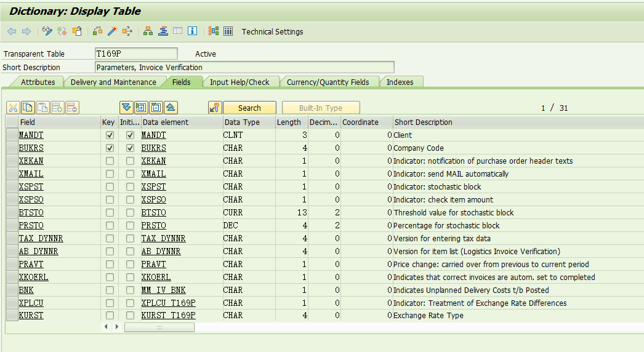This screenshot has width=644, height=352.
Task: Open the Input Help/Check tab
Action: 239,82
